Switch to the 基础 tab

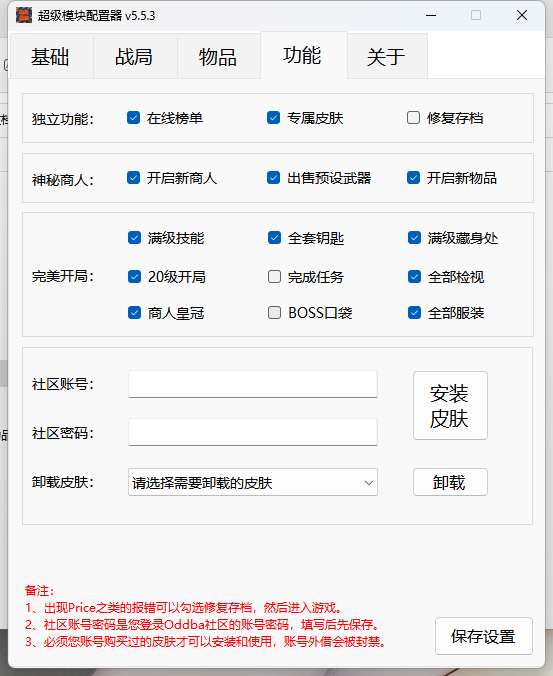[51, 56]
